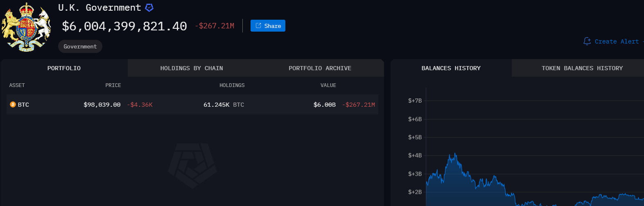Click the U.K. Government entity title
This screenshot has width=644, height=206.
(x=99, y=8)
